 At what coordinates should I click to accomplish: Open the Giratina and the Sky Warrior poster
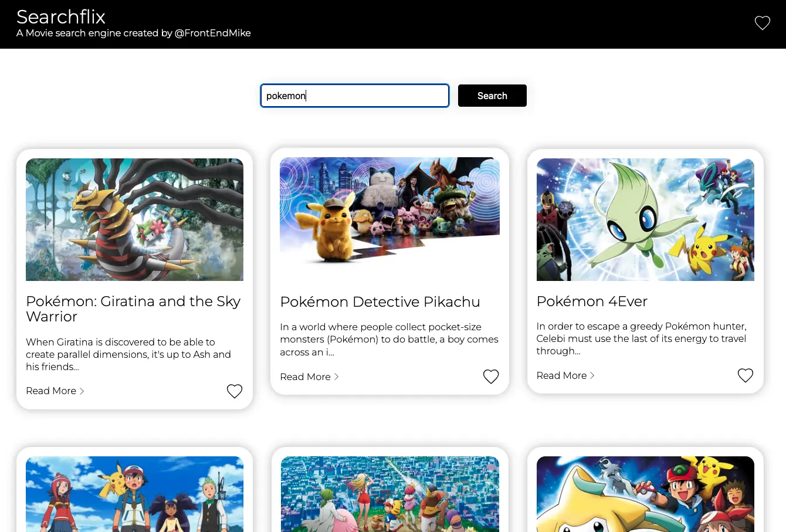click(x=134, y=219)
